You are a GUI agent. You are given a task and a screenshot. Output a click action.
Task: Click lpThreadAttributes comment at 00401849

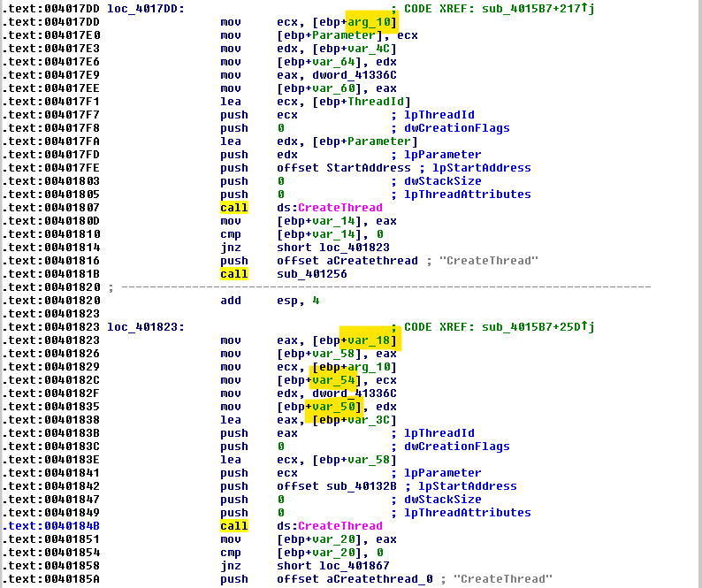[x=468, y=513]
